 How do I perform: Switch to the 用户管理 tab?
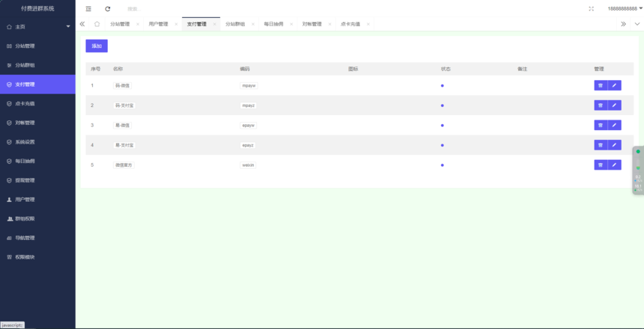(159, 24)
